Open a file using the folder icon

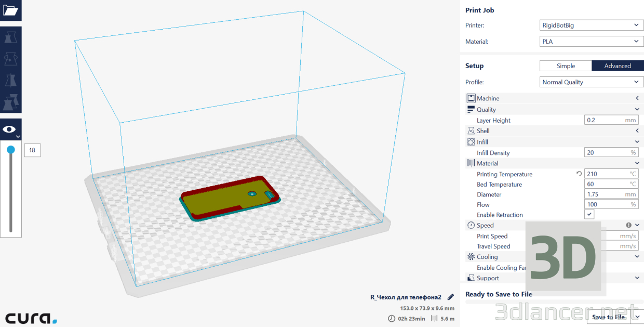(x=10, y=9)
